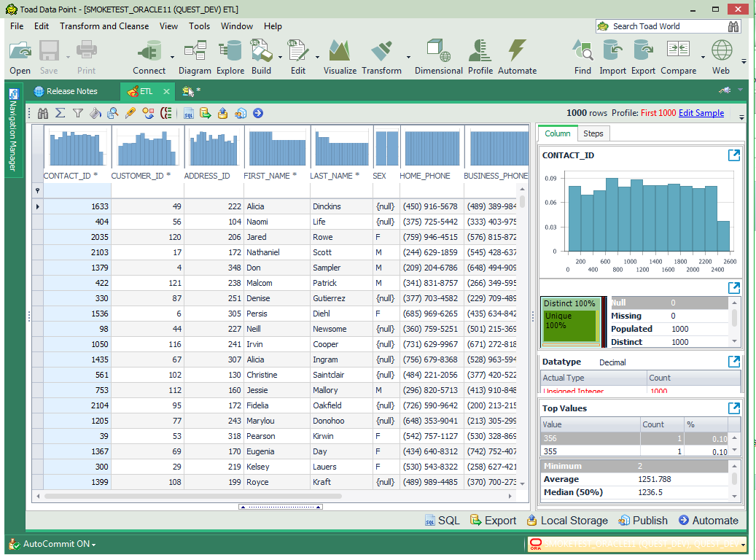This screenshot has height=560, width=756.
Task: Open dropdown arrow next to Build
Action: click(280, 58)
